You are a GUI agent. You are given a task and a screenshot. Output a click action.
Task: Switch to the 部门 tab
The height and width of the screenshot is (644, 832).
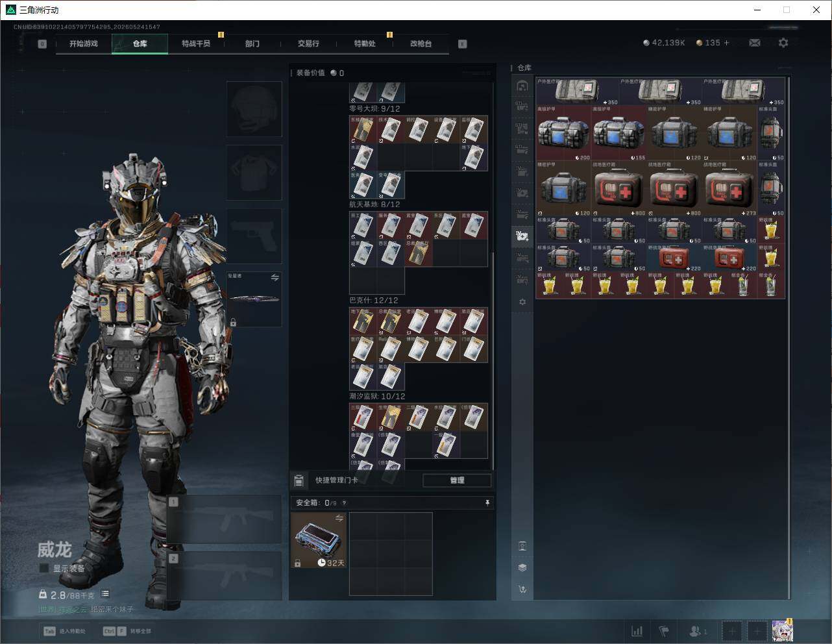pos(252,43)
